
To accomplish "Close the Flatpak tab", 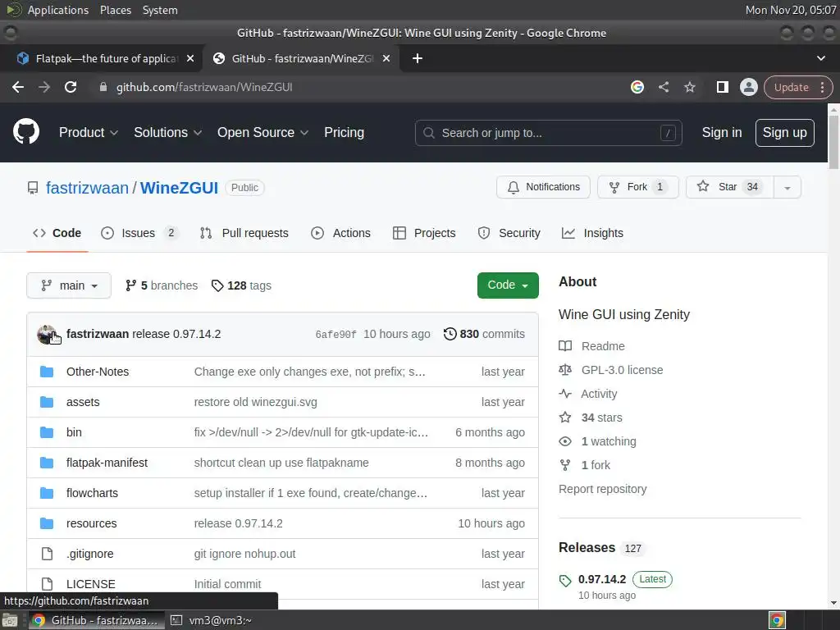I will pyautogui.click(x=190, y=58).
